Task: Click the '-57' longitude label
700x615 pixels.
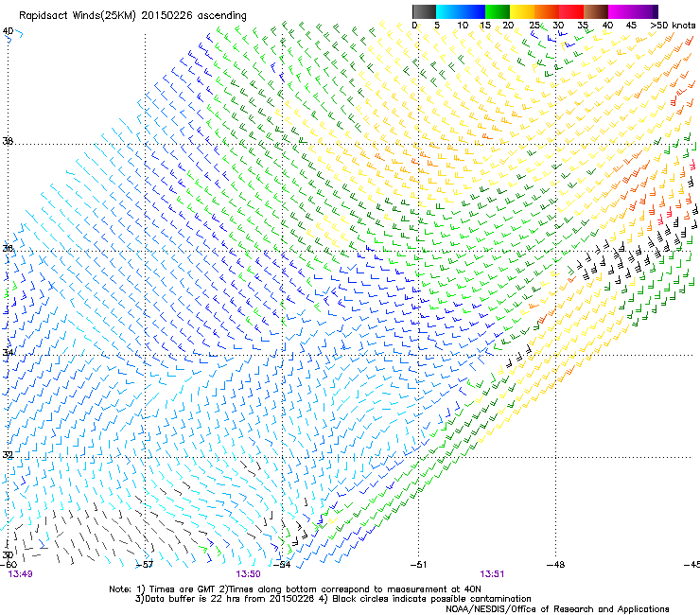Action: [145, 565]
